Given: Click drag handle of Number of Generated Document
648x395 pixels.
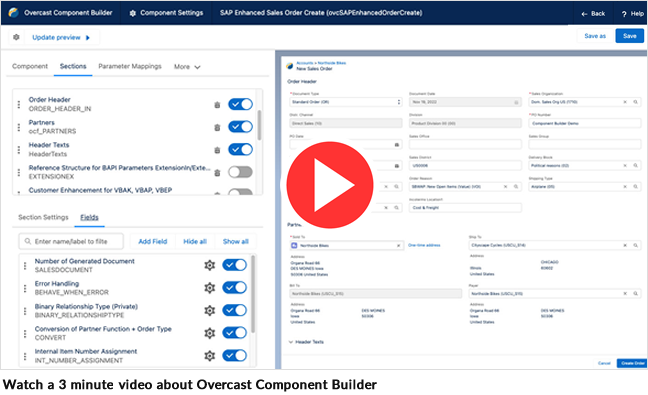Looking at the screenshot, I should click(25, 266).
